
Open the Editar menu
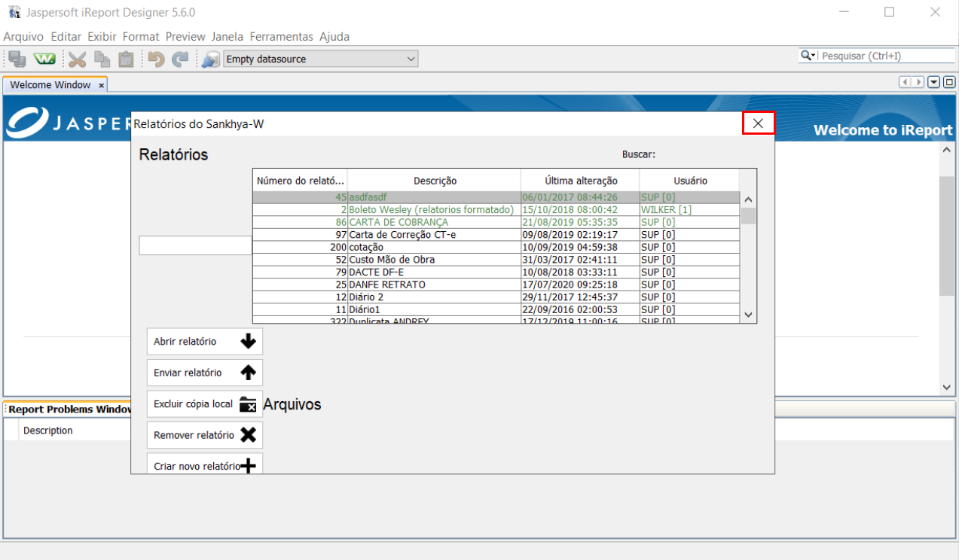pos(66,36)
